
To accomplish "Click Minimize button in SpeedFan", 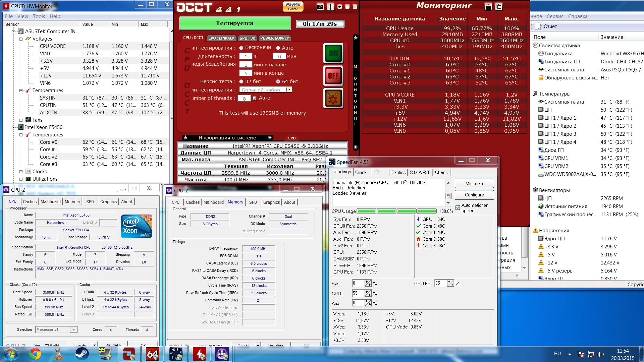I will point(474,183).
